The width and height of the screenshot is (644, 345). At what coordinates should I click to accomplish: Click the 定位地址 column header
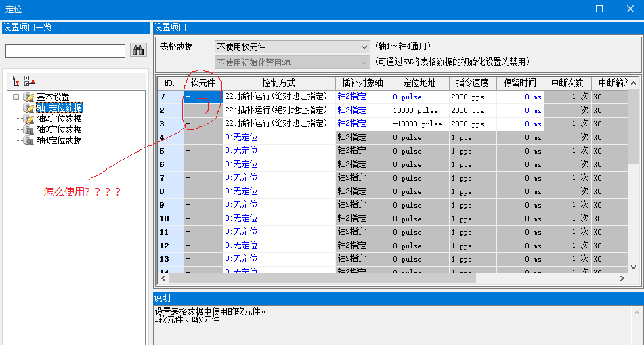click(419, 83)
